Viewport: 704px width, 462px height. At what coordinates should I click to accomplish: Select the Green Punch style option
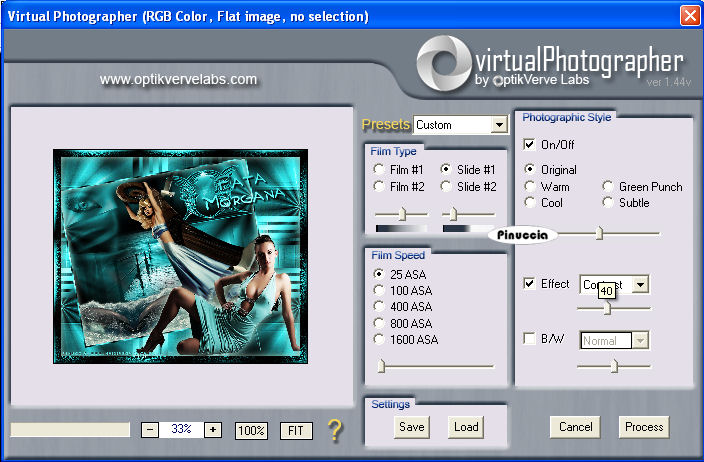pyautogui.click(x=607, y=186)
